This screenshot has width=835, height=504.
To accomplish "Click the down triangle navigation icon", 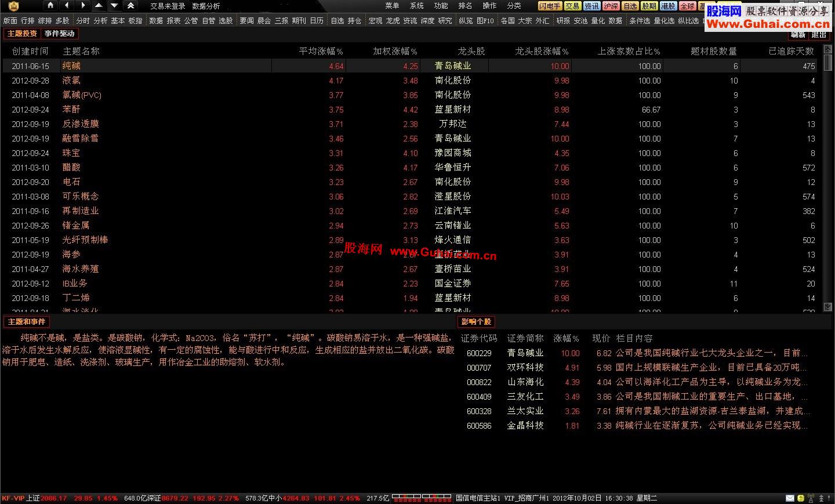I will [114, 6].
